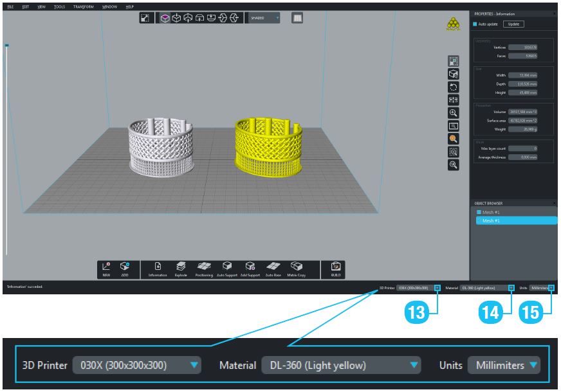
Task: Open the TRANSFORM menu
Action: click(83, 6)
